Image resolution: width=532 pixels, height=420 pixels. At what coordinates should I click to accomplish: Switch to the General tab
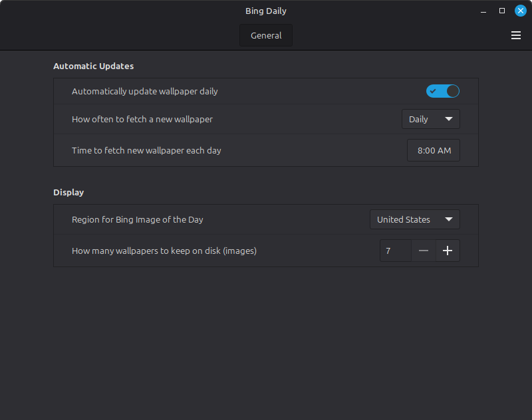click(x=266, y=35)
